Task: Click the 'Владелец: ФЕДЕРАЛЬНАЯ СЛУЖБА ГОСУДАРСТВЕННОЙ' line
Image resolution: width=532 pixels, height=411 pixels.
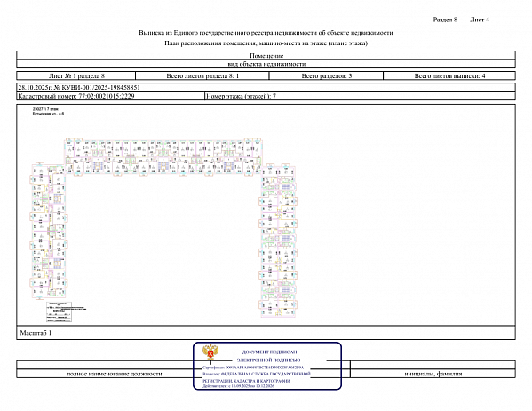Action: (x=257, y=374)
